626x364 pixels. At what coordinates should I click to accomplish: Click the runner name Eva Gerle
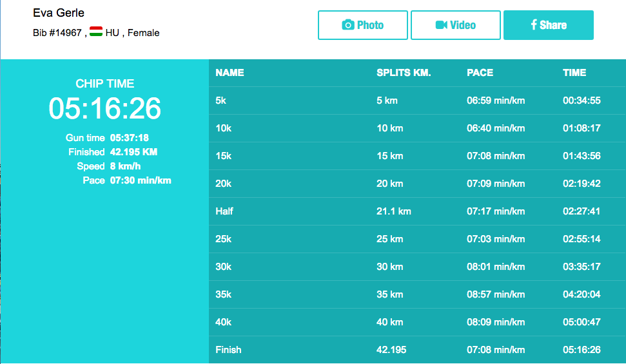point(59,13)
